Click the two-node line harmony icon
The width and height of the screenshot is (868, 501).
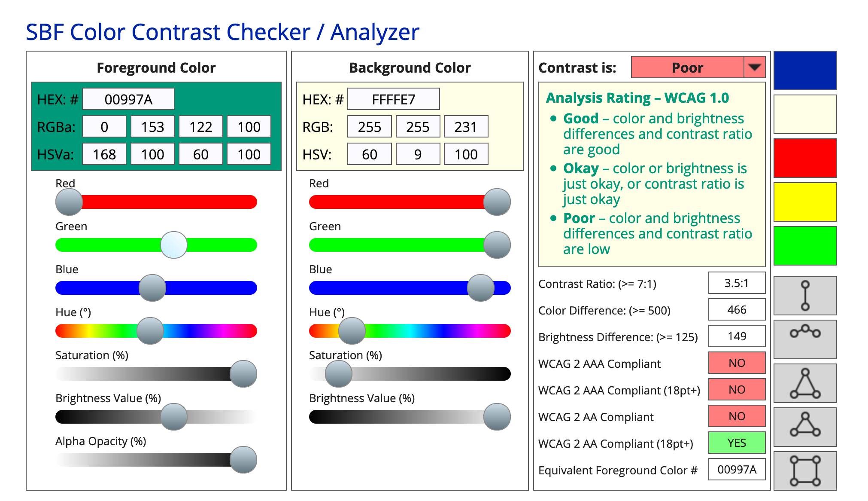click(805, 296)
